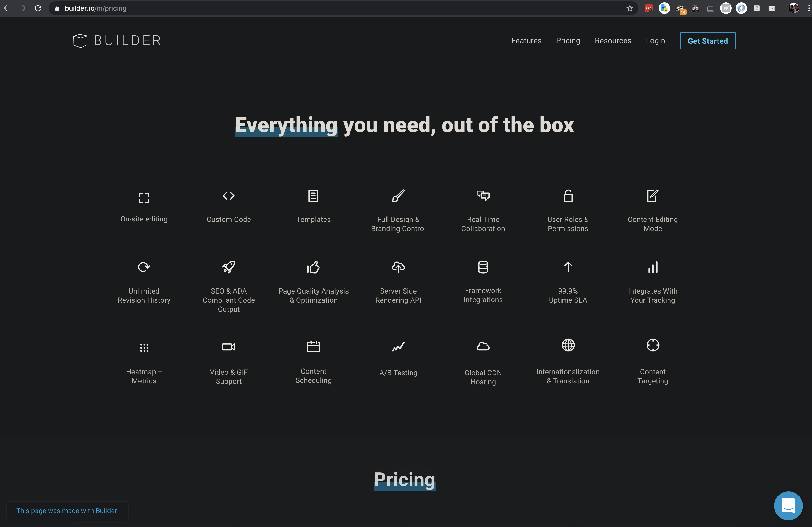Click the Builder cube logo

click(x=80, y=41)
